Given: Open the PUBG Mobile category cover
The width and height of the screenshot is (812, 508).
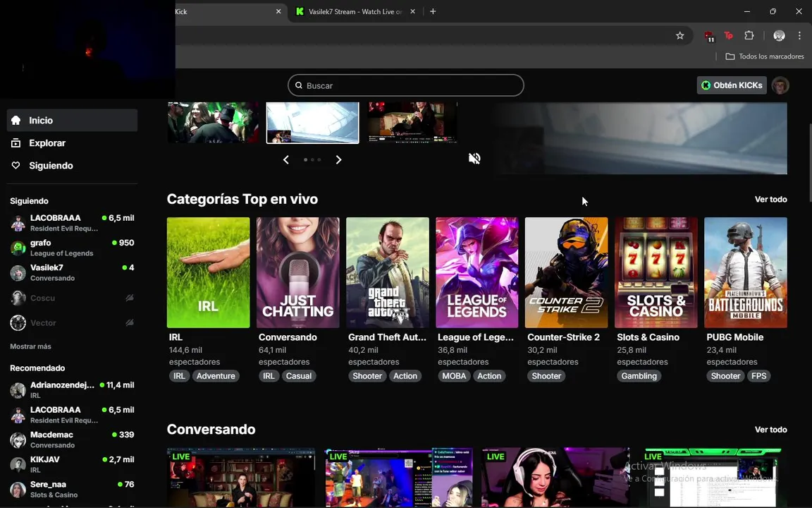Looking at the screenshot, I should point(746,272).
